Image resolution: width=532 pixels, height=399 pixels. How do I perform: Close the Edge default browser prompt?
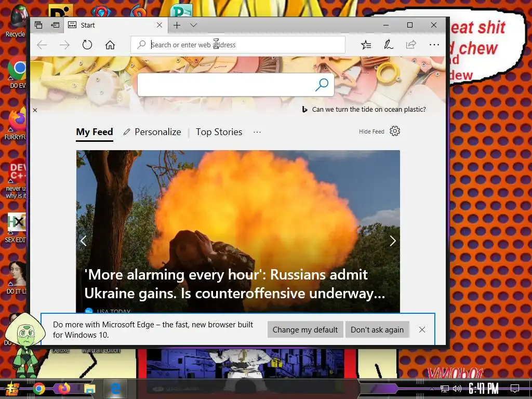422,330
